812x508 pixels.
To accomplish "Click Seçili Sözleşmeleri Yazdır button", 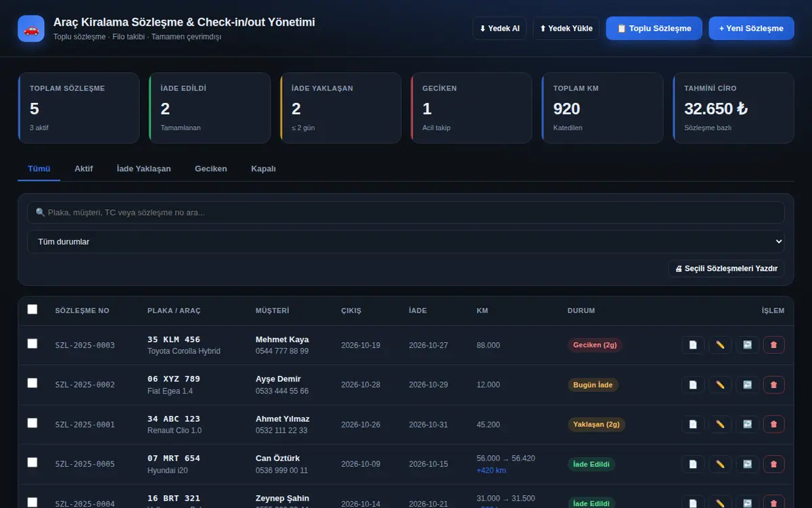I will click(726, 269).
